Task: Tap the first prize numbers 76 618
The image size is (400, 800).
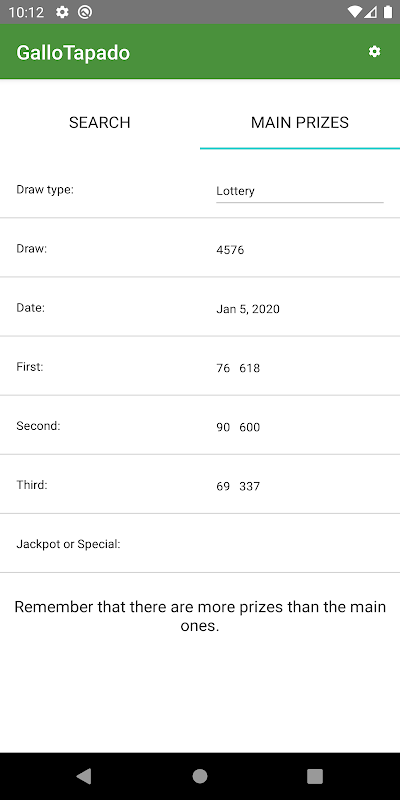Action: (238, 368)
